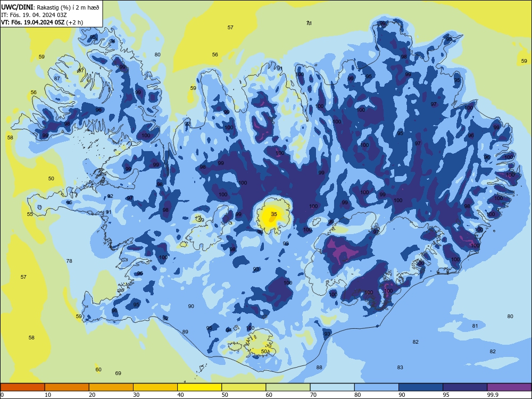The image size is (532, 399).
Task: Click the amber 30–40 legend swatch
Action: (155, 387)
